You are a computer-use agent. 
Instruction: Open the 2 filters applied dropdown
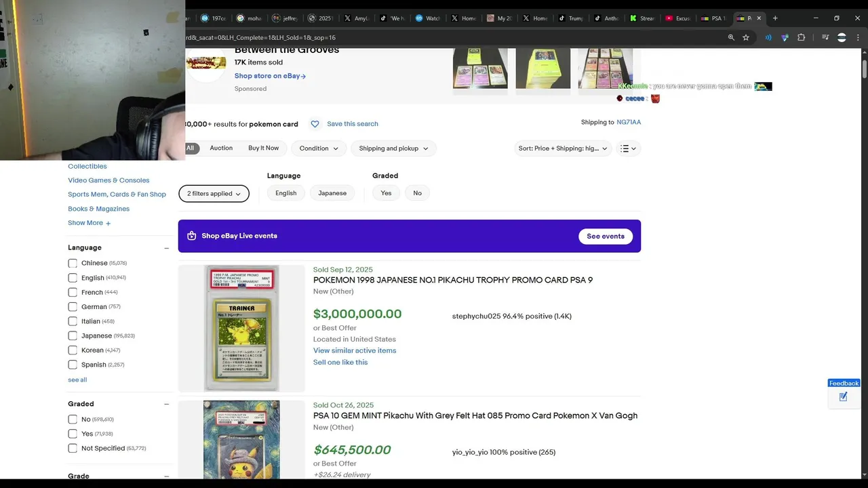click(214, 194)
